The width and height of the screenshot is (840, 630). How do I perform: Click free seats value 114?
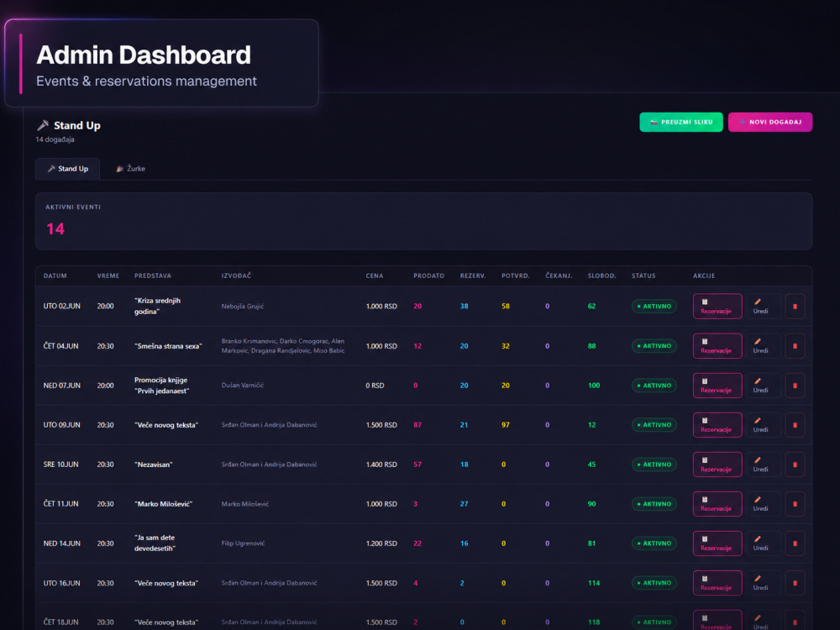(x=594, y=584)
